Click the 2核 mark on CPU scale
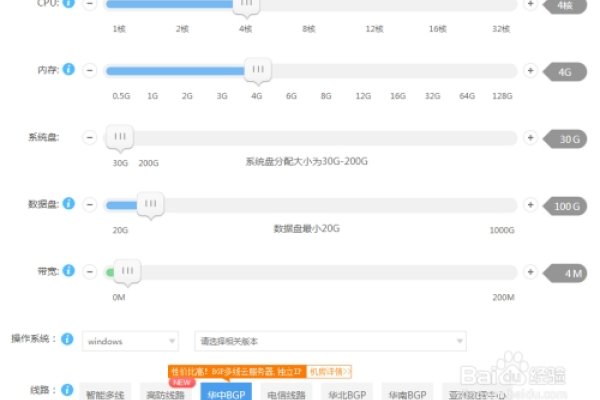 pos(182,29)
